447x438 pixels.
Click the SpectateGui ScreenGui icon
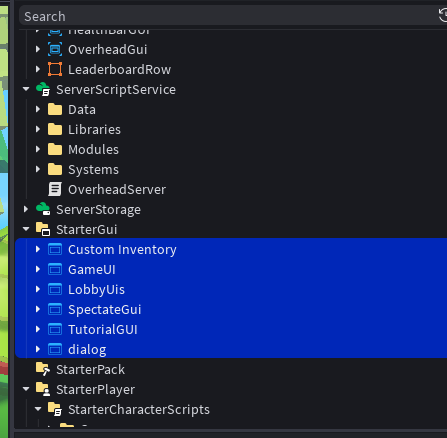(55, 309)
